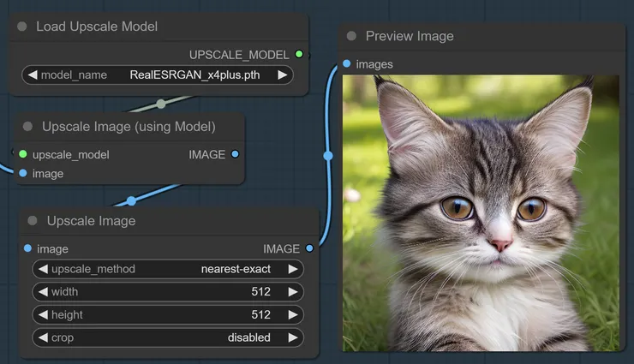Select the Load Upscale Model title bar
This screenshot has height=364, width=634.
158,27
